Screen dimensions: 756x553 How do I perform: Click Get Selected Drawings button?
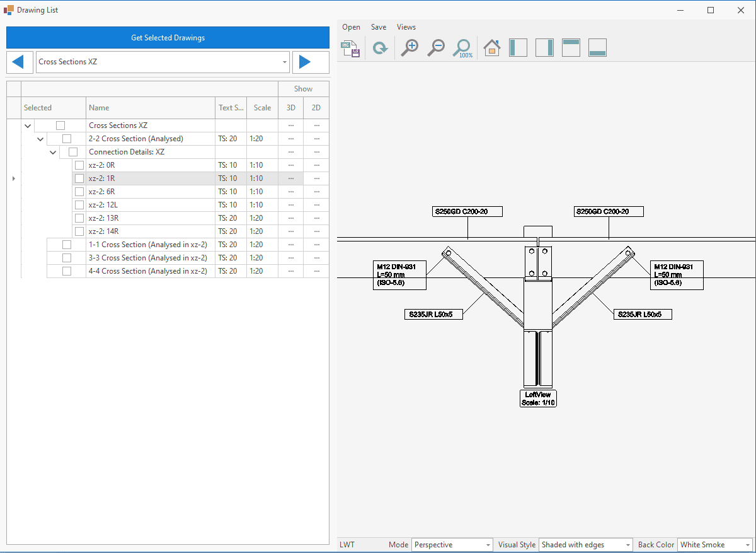tap(168, 38)
